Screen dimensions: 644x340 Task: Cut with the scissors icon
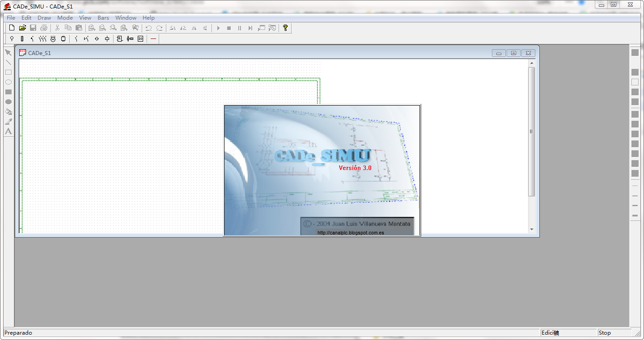pos(57,28)
